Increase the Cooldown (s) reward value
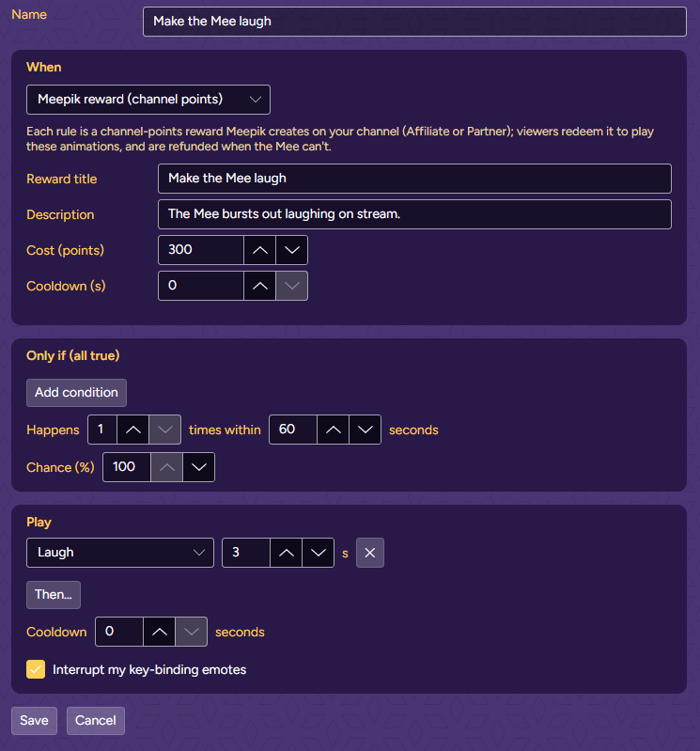Screen dimensions: 700x751 pos(260,286)
